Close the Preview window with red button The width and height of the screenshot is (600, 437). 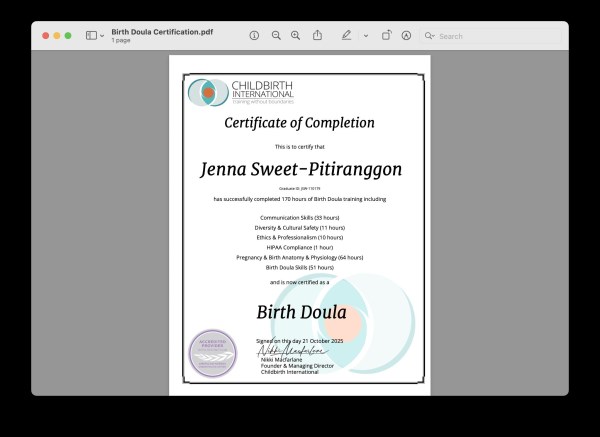46,35
